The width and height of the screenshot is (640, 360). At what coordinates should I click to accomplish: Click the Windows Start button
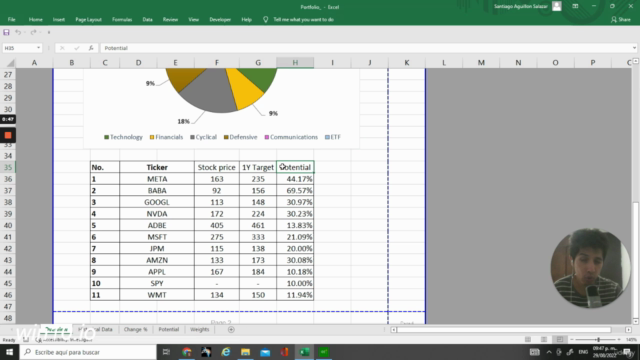9,352
